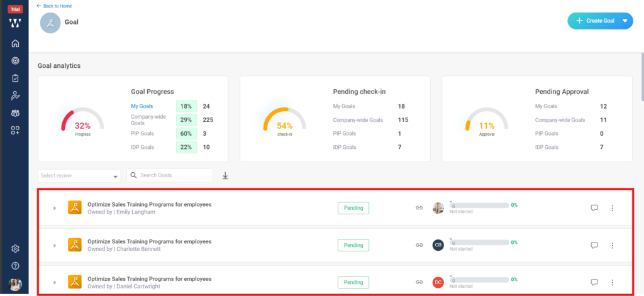Image resolution: width=644 pixels, height=296 pixels.
Task: Open the Goals target icon in sidebar
Action: 15,61
